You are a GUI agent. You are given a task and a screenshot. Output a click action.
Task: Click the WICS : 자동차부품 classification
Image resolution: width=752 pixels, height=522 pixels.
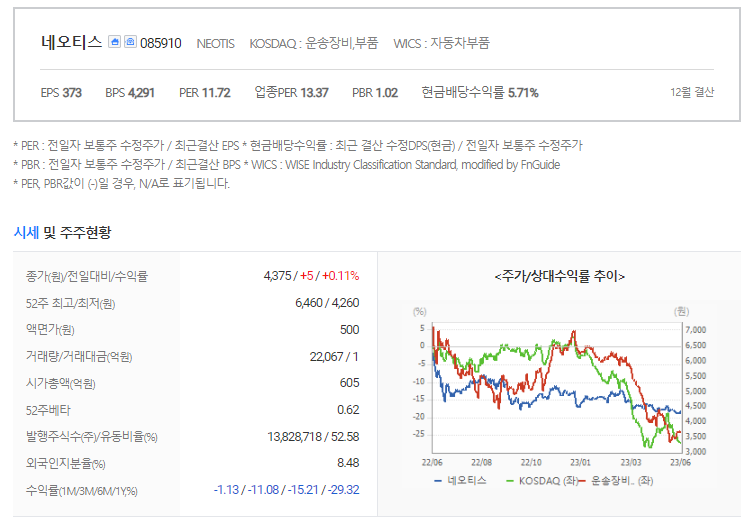pos(441,43)
